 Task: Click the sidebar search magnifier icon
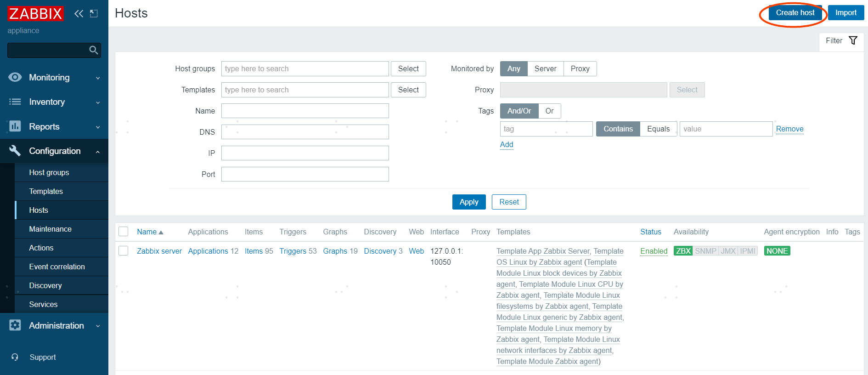(93, 50)
